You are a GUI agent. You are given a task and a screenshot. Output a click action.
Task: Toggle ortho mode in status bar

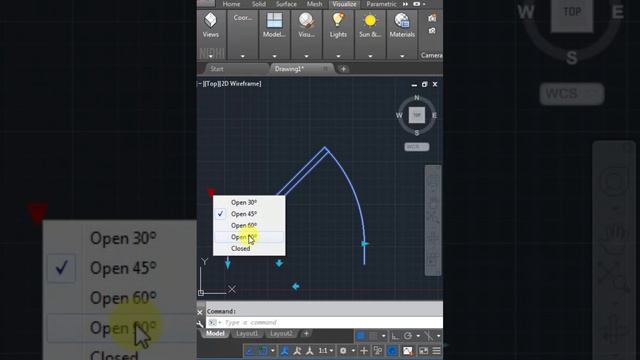(x=395, y=336)
